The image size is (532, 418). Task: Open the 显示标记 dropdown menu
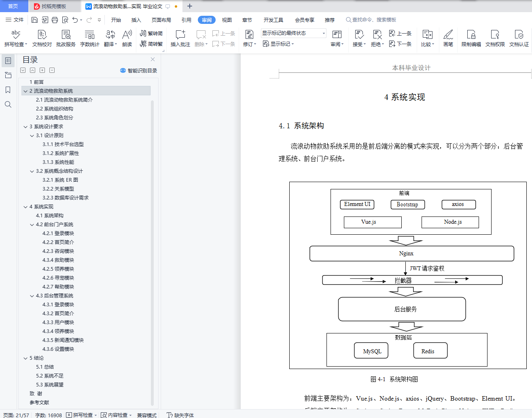pos(279,44)
